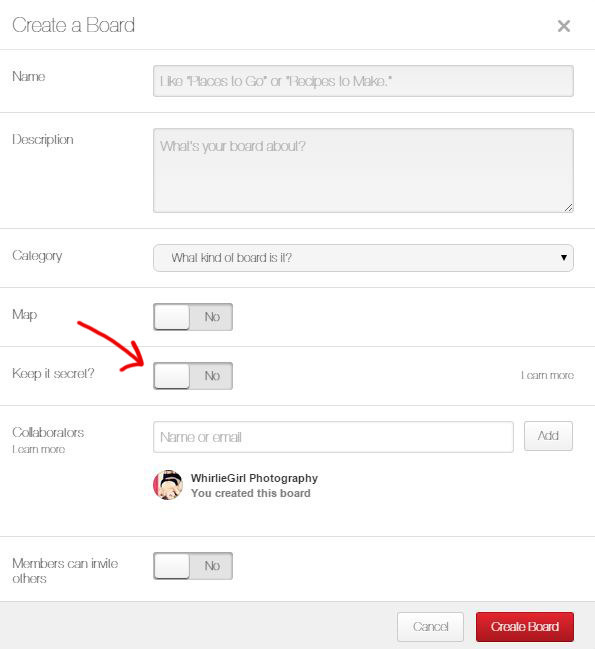
Task: Click the Description resize handle corner
Action: coord(569,208)
